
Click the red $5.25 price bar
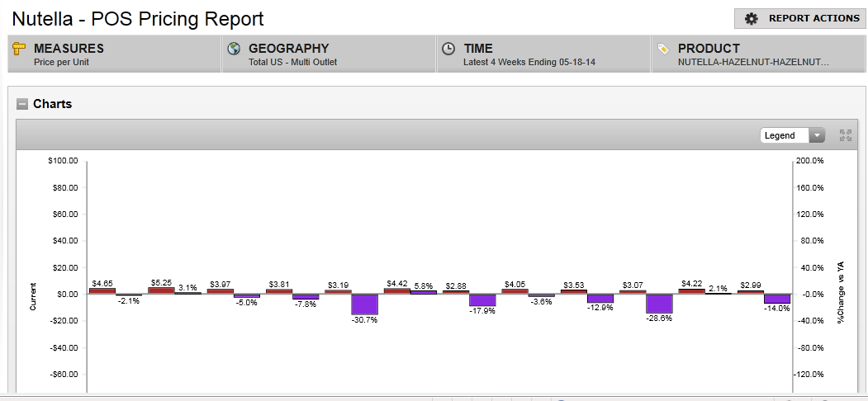click(x=161, y=290)
